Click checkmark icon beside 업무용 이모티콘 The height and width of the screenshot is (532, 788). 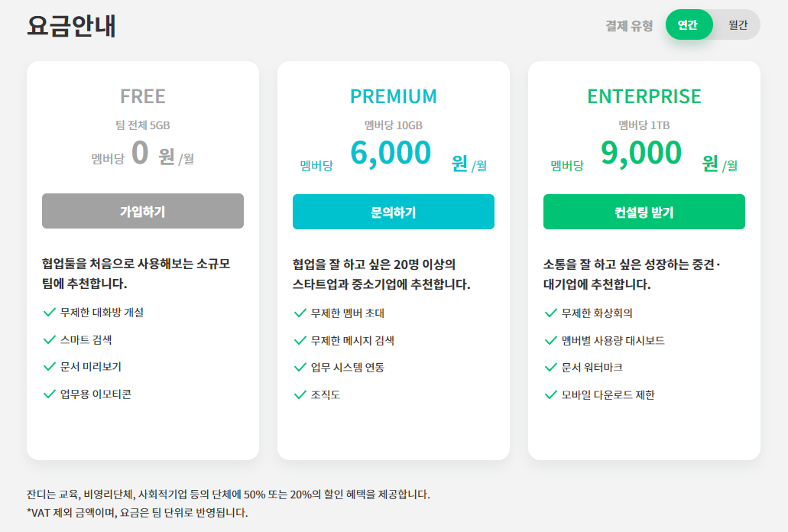pyautogui.click(x=49, y=394)
